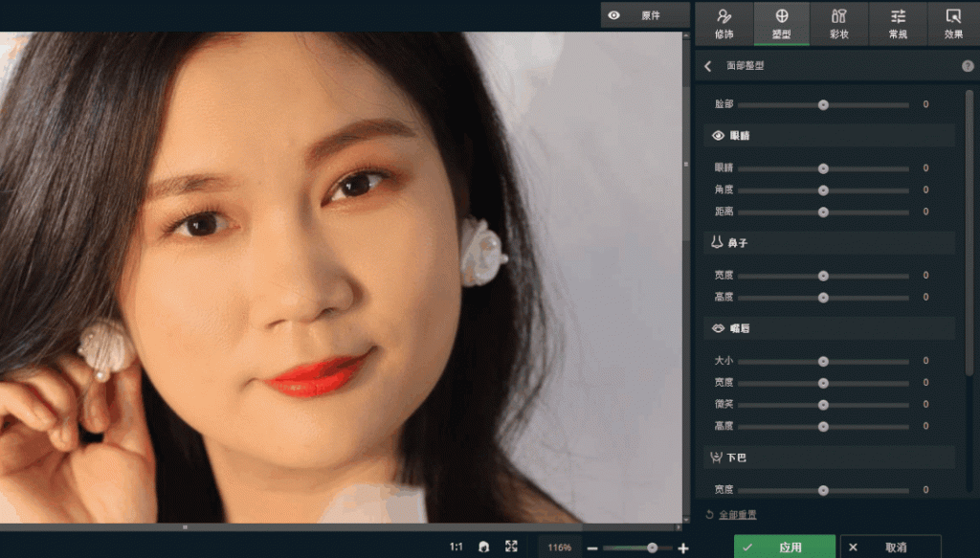Screen dimensions: 980x558
Task: Collapse the 嘴唇 lips section header
Action: 829,328
